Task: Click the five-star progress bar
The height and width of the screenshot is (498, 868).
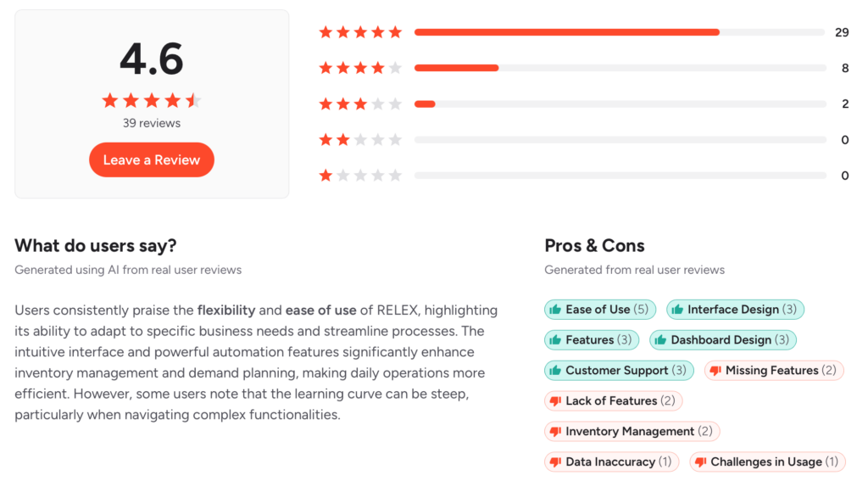Action: coord(620,32)
